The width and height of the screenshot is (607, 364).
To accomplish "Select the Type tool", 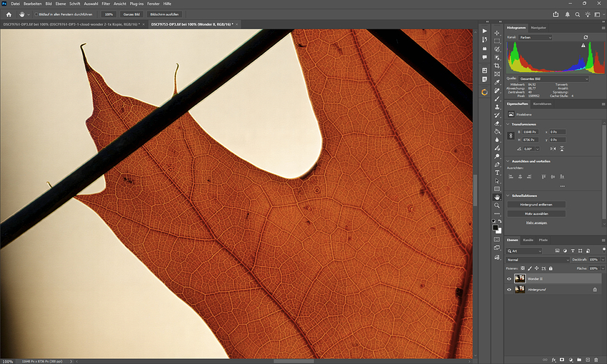I will [497, 172].
